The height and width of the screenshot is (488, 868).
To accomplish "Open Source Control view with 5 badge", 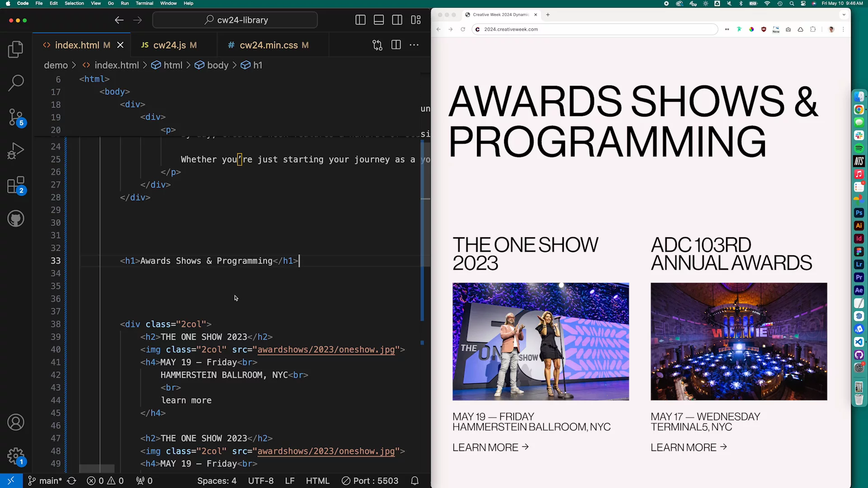I will (x=16, y=117).
